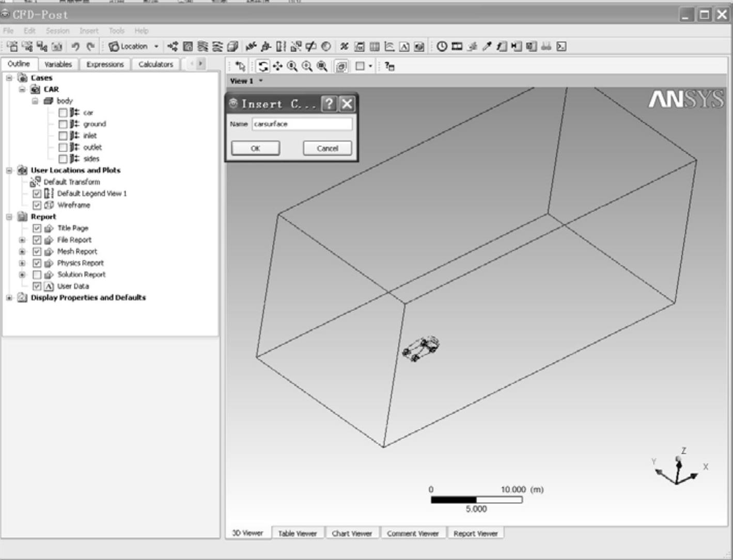This screenshot has width=733, height=560.
Task: Open the Animation filmstrip icon
Action: [457, 46]
